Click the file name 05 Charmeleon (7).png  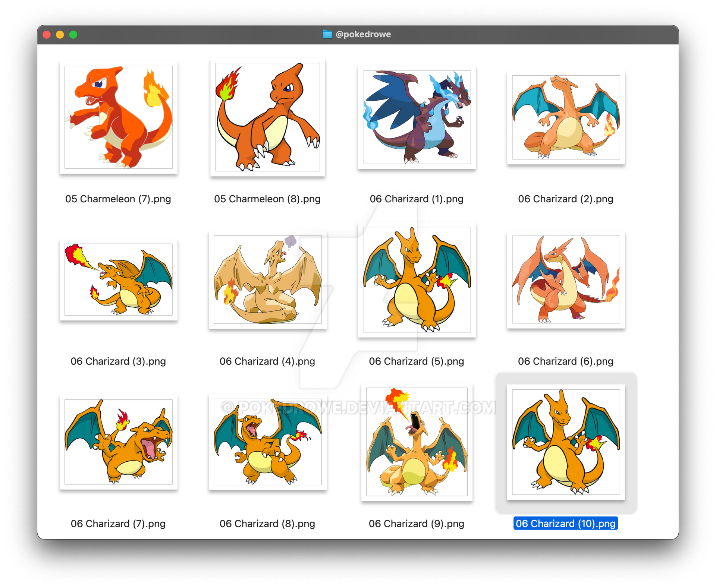point(118,199)
